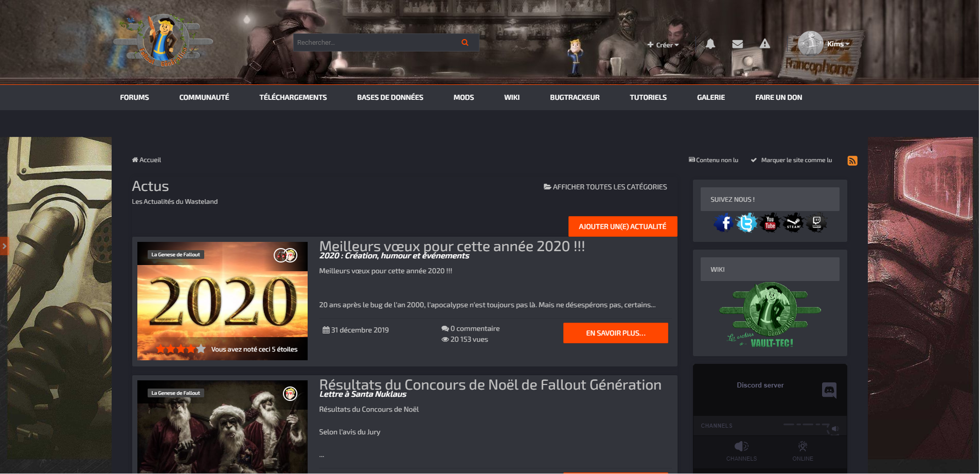The height and width of the screenshot is (474, 980).
Task: Open the 2020 article thumbnail image
Action: coord(222,301)
